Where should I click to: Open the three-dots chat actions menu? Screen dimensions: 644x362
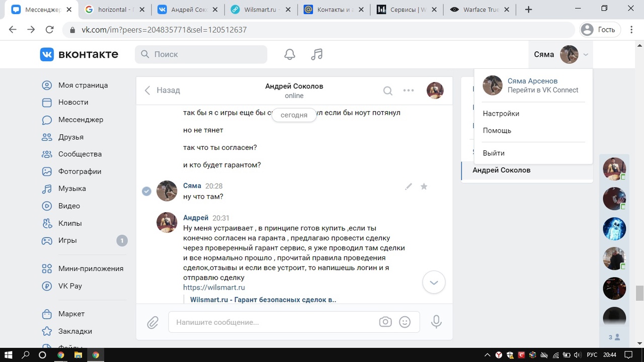pos(409,90)
